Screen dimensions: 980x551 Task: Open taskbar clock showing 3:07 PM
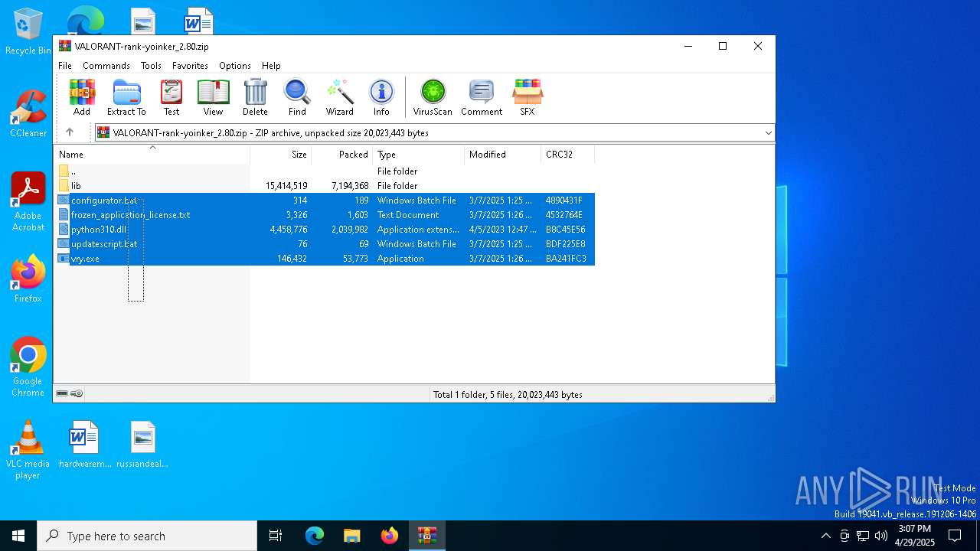click(x=915, y=536)
